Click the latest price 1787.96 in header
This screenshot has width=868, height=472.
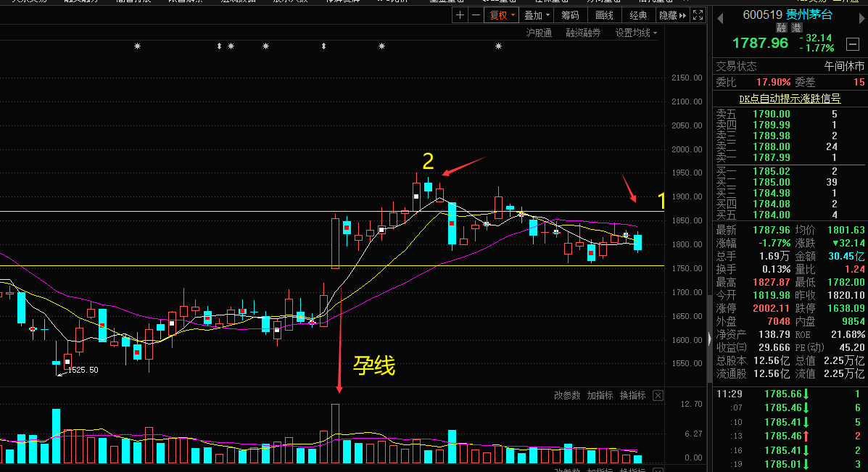[759, 43]
